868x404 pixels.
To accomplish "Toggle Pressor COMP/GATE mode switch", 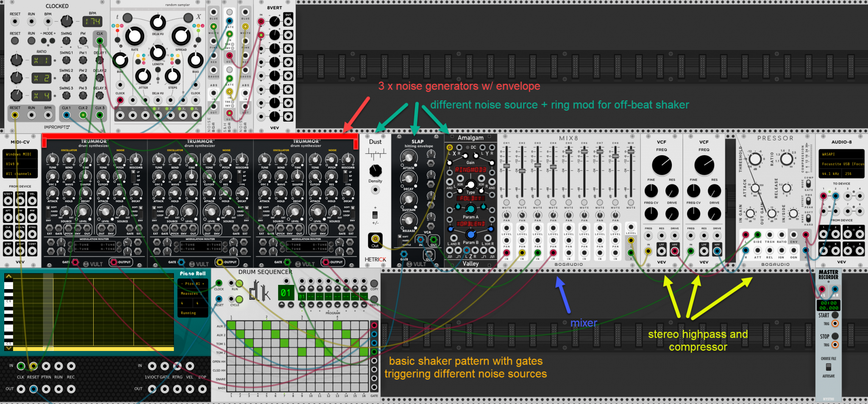I will [808, 184].
